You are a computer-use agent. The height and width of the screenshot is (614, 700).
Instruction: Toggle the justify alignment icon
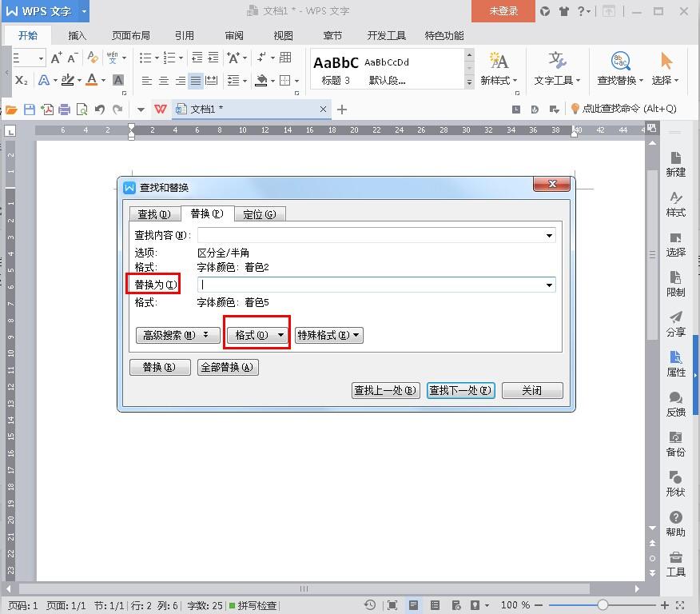[196, 81]
